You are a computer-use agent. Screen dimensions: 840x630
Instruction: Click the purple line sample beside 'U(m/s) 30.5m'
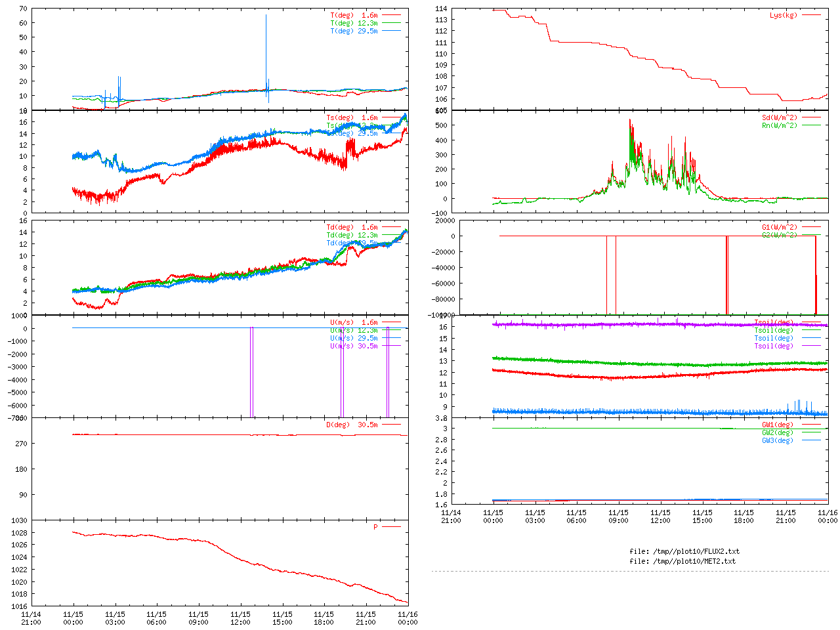pyautogui.click(x=391, y=346)
